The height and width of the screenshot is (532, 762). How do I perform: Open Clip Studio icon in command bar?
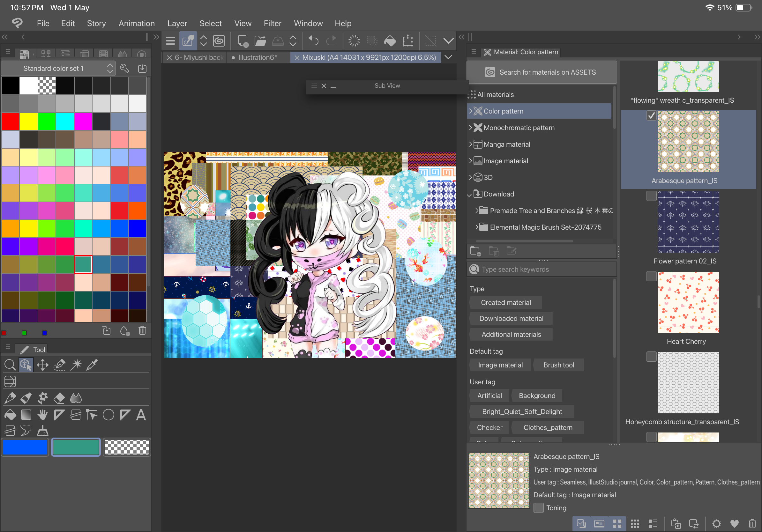point(219,41)
